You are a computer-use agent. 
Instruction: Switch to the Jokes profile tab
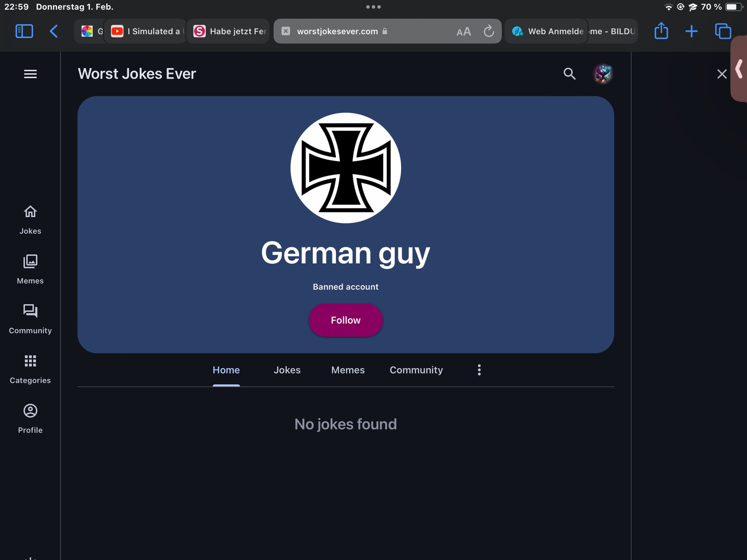pos(287,370)
